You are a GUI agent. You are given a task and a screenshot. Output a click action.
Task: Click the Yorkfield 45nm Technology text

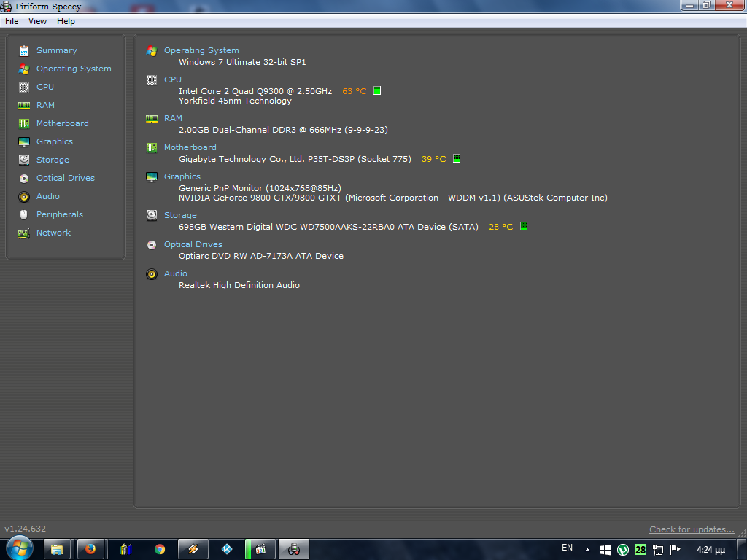(235, 101)
